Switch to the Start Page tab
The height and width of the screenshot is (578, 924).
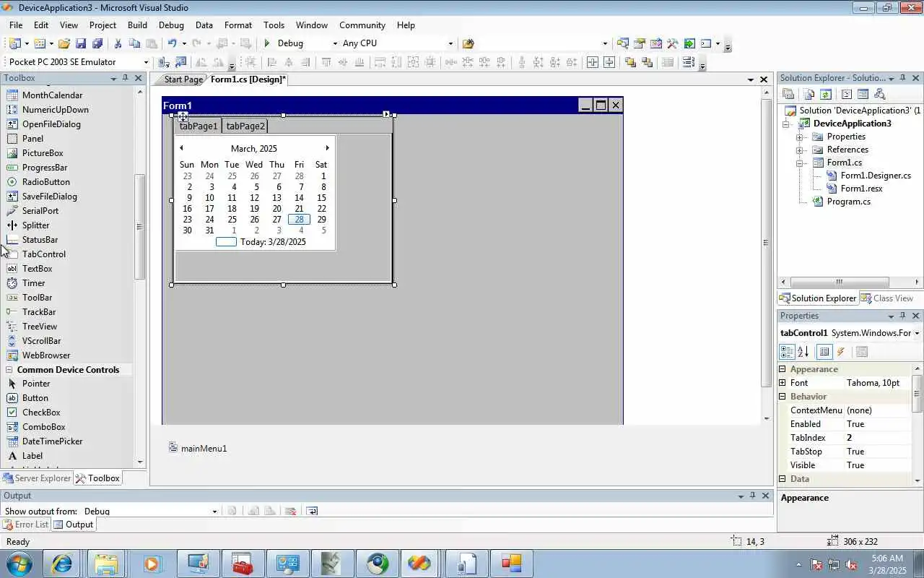click(183, 79)
